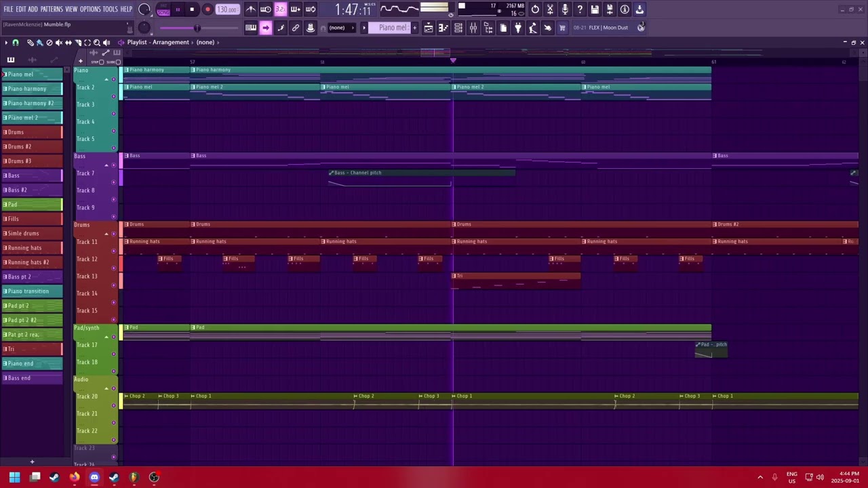Save project using floppy disk icon
The width and height of the screenshot is (868, 488).
[595, 9]
